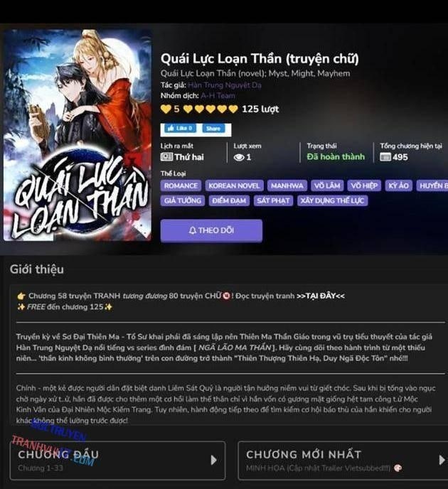448x489 pixels.
Task: Click the Quái Lực Loạn Thần cover image
Action: [78, 135]
